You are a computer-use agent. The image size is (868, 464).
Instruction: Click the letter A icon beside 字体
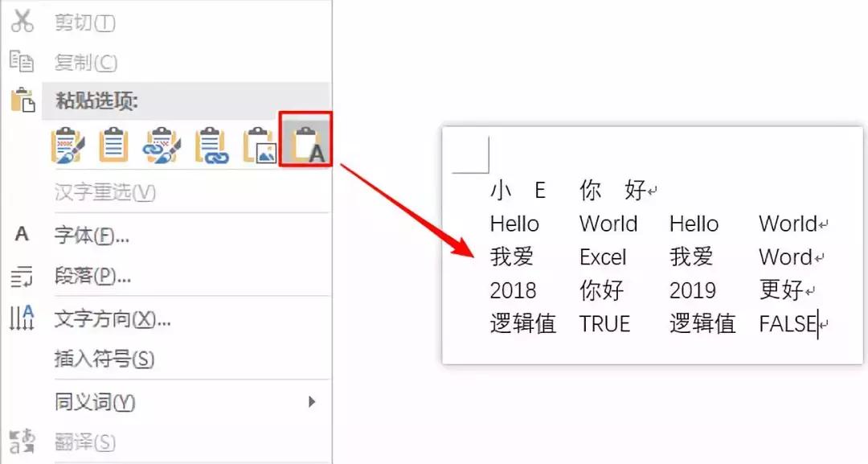pyautogui.click(x=22, y=235)
